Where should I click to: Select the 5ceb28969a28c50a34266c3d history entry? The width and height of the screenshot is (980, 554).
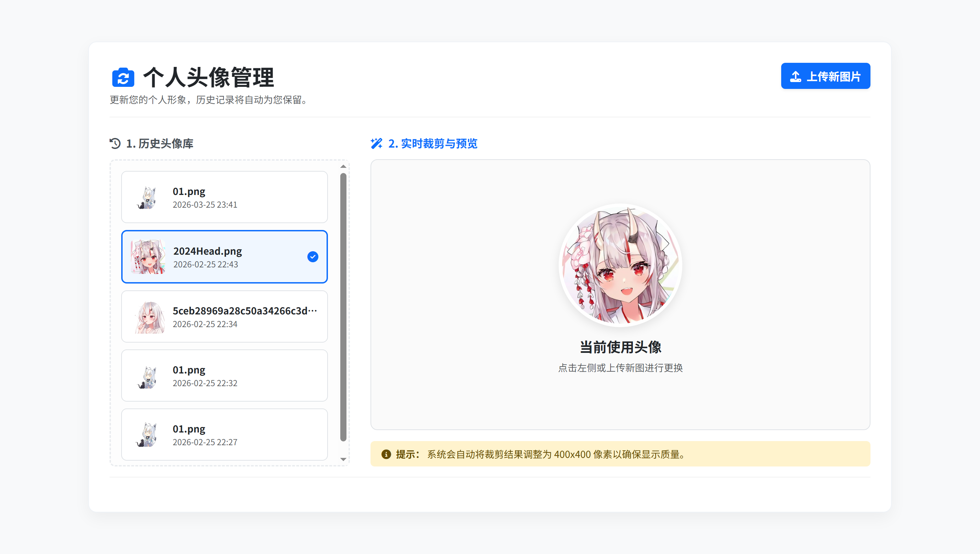224,316
